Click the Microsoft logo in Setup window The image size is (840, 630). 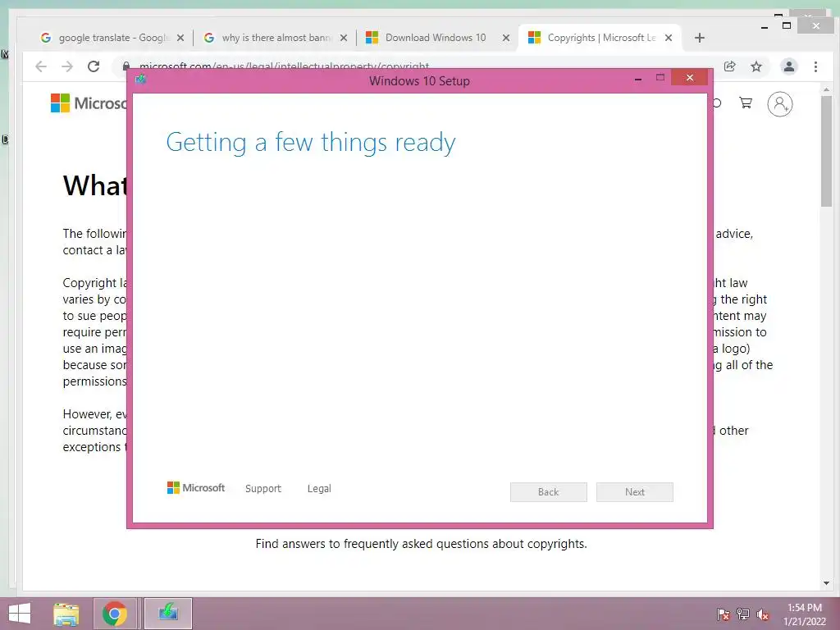[196, 487]
